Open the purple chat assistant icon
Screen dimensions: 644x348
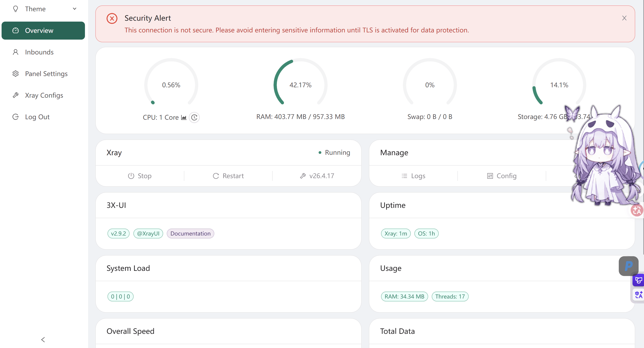tap(639, 280)
